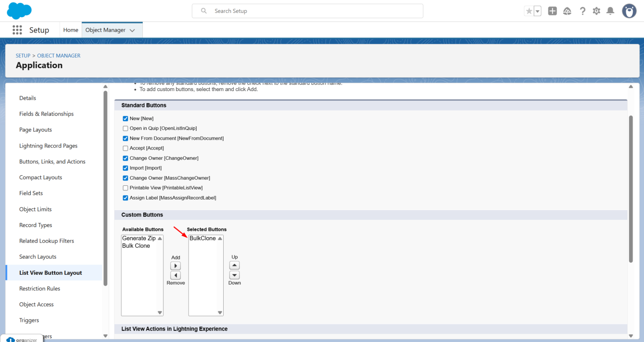This screenshot has height=342, width=644.
Task: Open the Home tab
Action: (x=71, y=30)
